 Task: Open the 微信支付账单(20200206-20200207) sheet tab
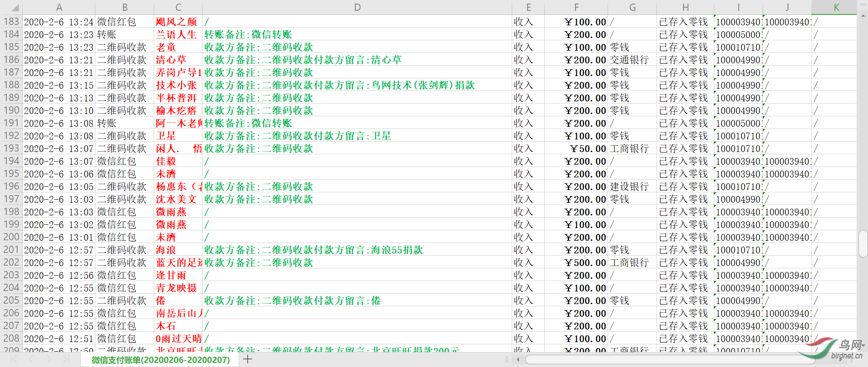160,360
